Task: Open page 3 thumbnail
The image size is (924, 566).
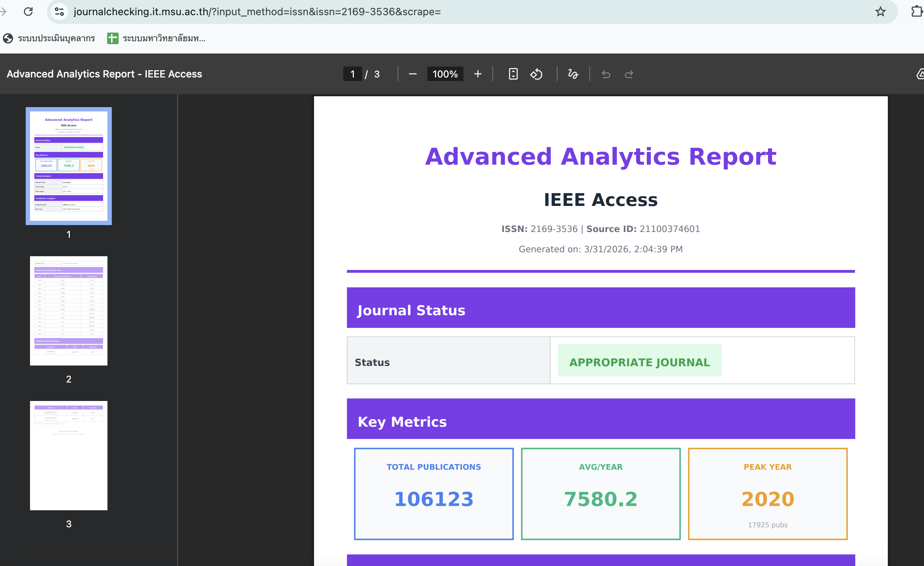Action: [69, 455]
